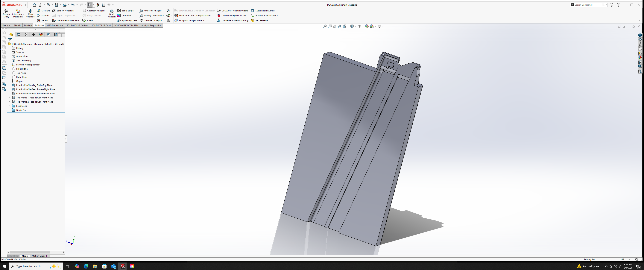Click Zoom to Area magnifier icon
Image resolution: width=644 pixels, height=270 pixels.
[330, 26]
